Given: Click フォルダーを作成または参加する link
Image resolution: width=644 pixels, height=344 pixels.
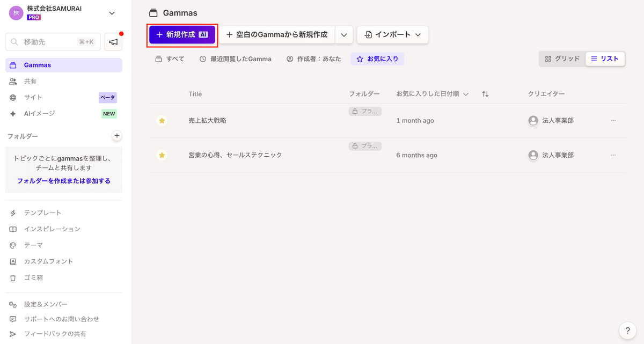Looking at the screenshot, I should pos(64,181).
